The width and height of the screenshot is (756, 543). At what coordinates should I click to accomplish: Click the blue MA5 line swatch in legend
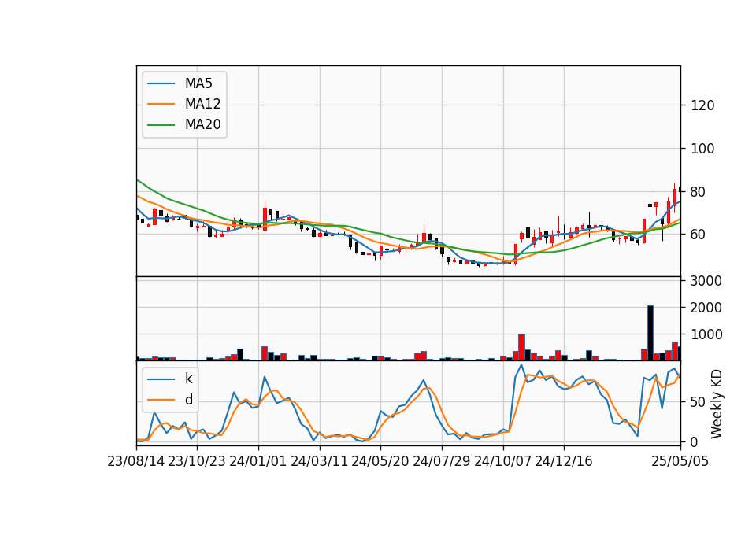point(161,84)
